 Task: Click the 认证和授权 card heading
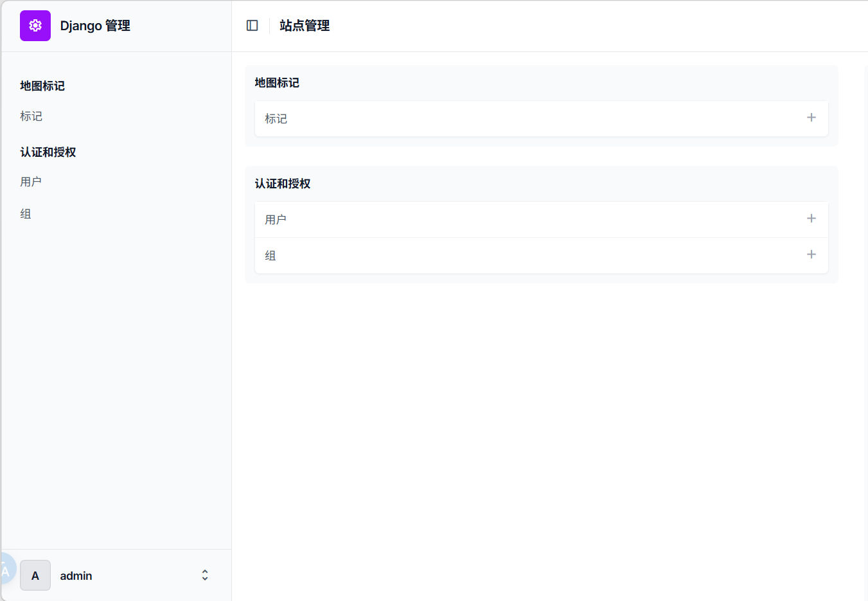[x=283, y=184]
